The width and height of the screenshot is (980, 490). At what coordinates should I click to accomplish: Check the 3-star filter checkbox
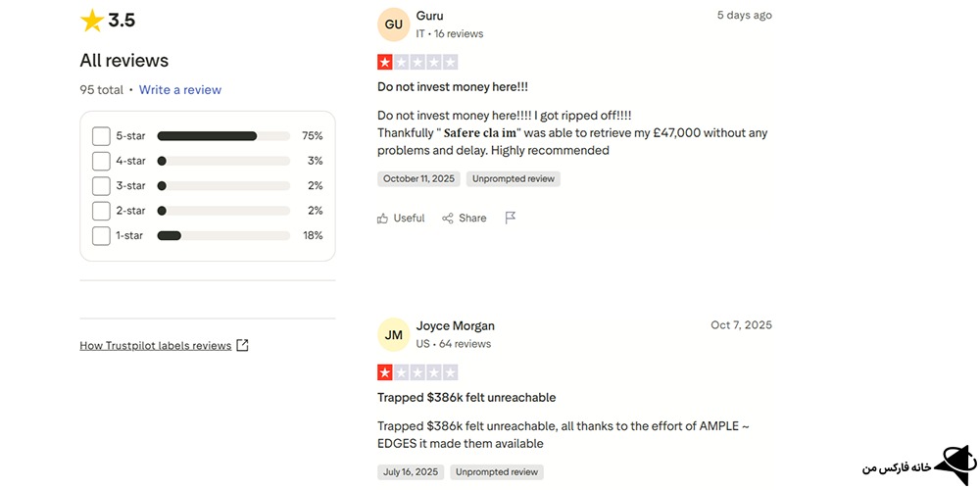(x=101, y=186)
